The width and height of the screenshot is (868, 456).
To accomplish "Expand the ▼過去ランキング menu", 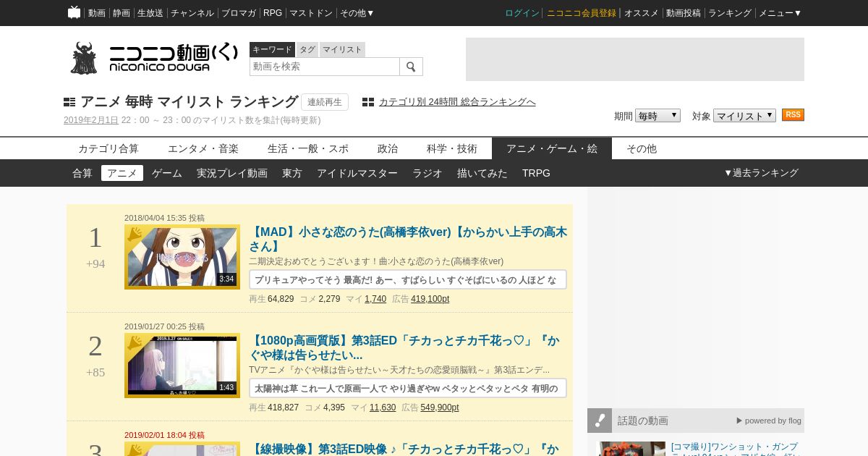I will click(761, 173).
